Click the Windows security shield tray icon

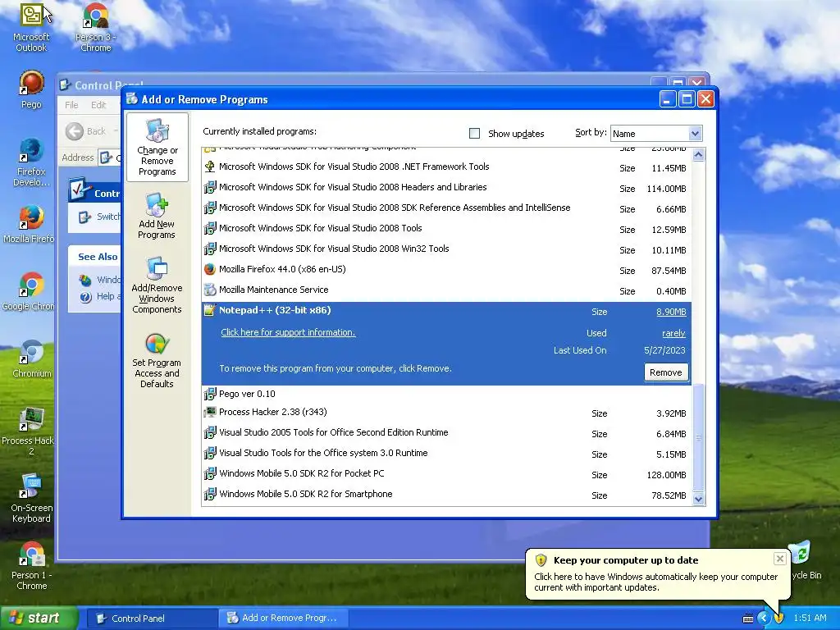click(779, 619)
